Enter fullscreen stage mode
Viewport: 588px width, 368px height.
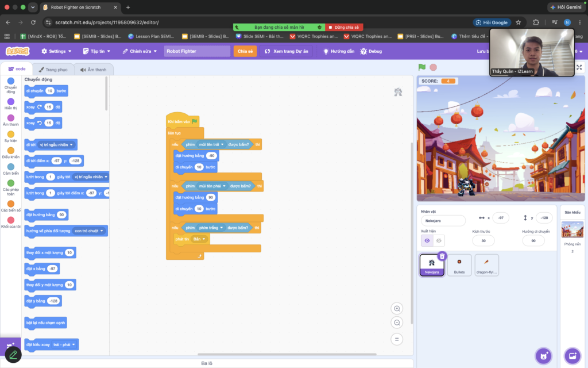[579, 67]
